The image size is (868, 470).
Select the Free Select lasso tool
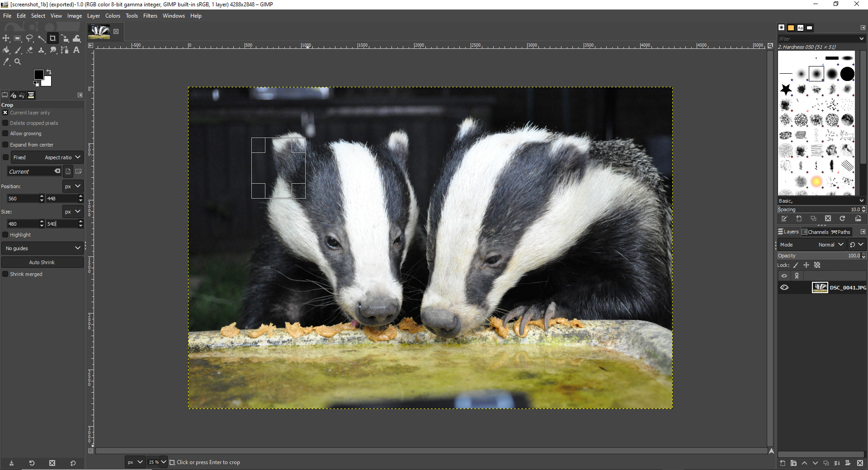pos(29,38)
